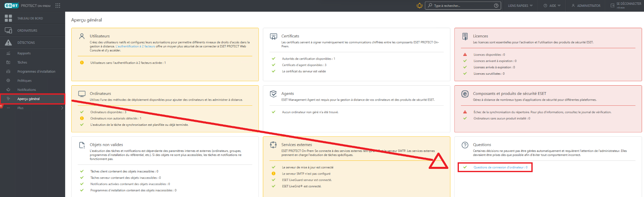Click 'Certificats d'agent disponibles : 3'
Viewport: 644px width, 197px height.
(x=304, y=65)
